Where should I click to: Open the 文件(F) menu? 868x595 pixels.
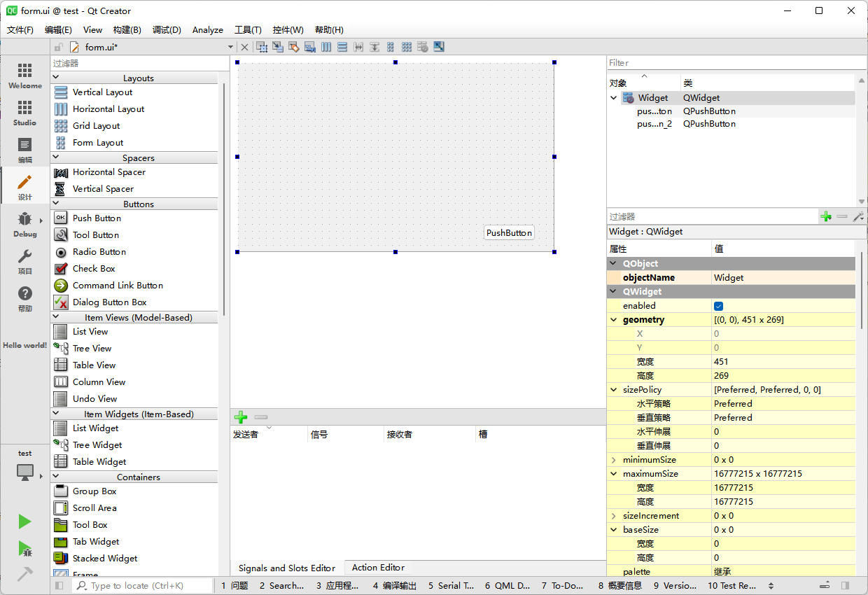pos(20,30)
